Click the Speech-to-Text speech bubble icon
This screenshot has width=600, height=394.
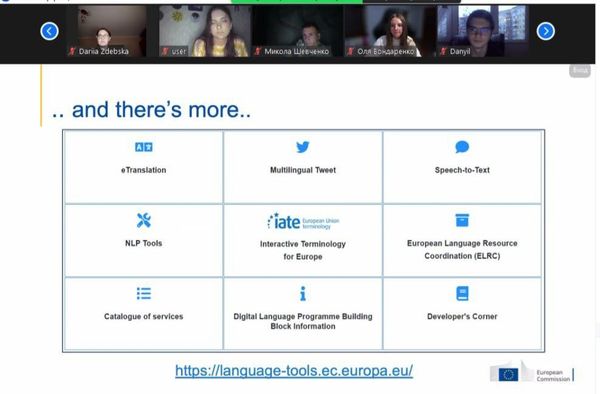(x=462, y=147)
